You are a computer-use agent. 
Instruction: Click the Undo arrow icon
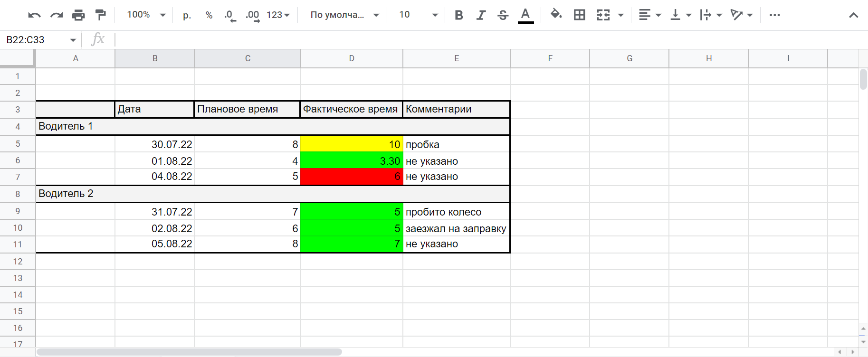click(34, 15)
